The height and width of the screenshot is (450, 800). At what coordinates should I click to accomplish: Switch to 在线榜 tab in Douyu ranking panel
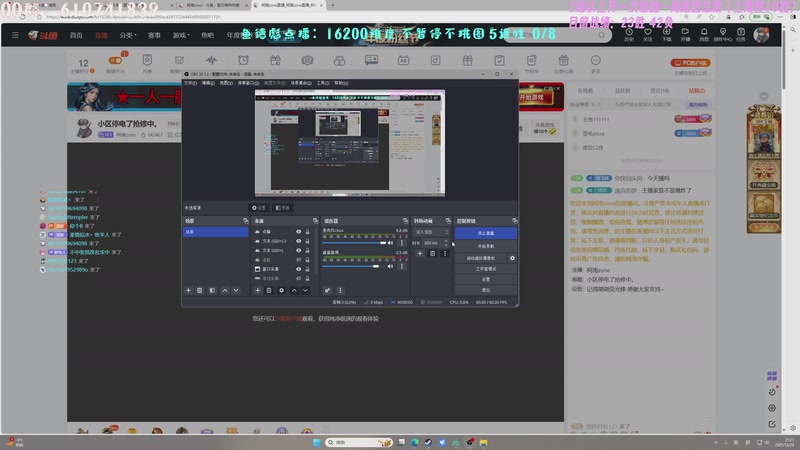(x=585, y=91)
